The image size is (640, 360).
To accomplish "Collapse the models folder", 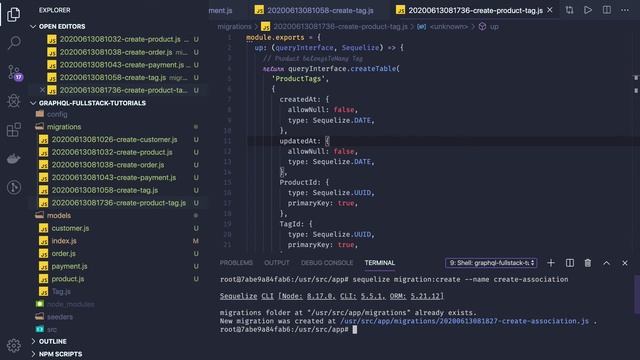I will pyautogui.click(x=53, y=216).
